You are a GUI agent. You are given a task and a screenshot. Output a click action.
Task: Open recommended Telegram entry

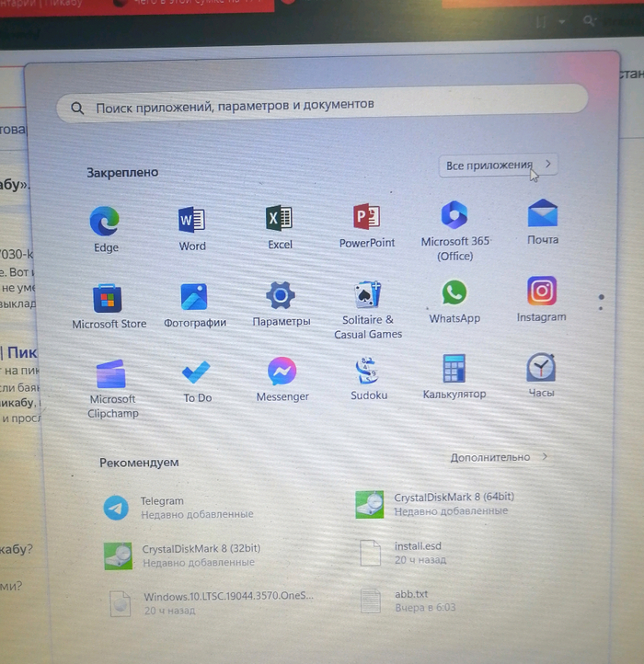[x=161, y=507]
